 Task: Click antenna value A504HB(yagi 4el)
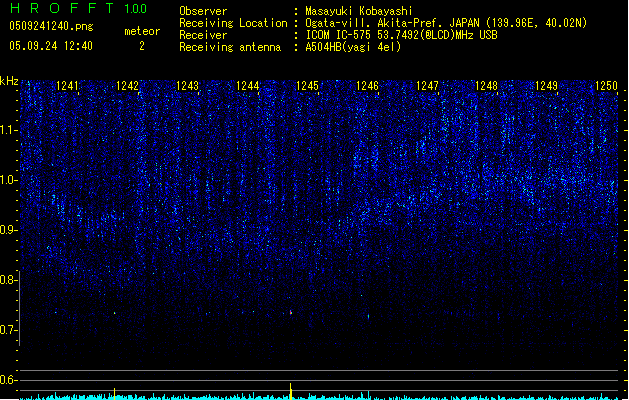click(353, 47)
